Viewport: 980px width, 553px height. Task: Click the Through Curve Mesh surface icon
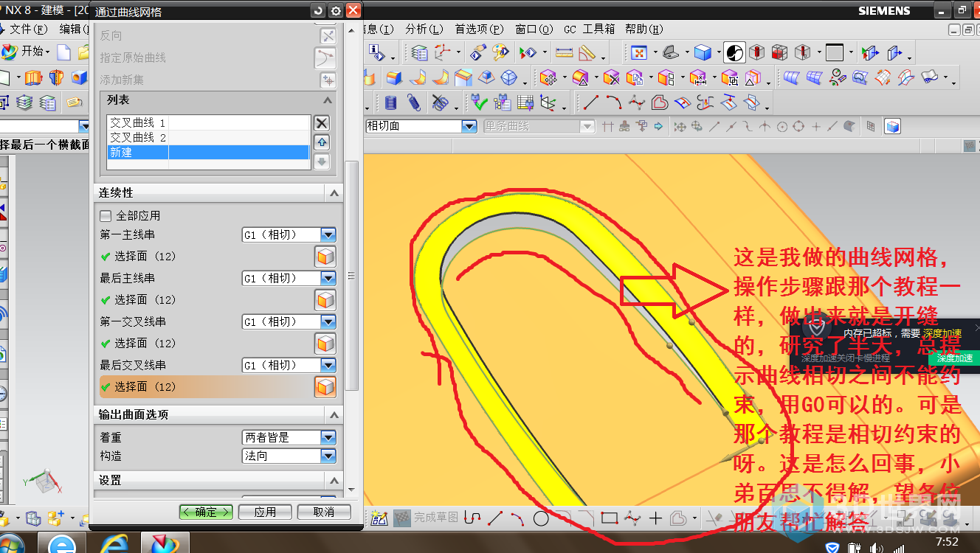click(813, 77)
